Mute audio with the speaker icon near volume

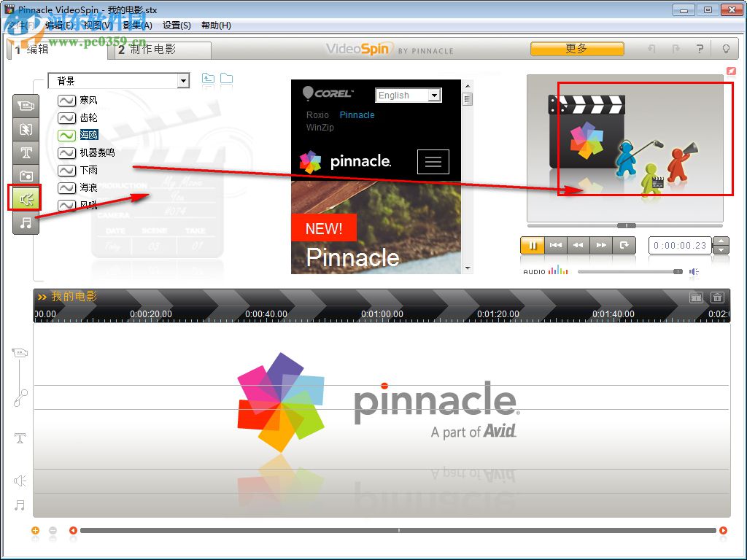pyautogui.click(x=693, y=271)
